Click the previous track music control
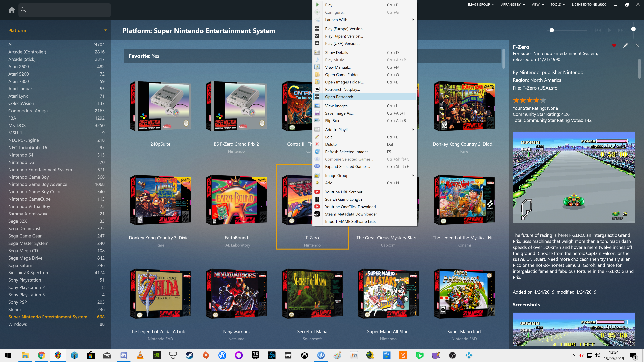 click(x=598, y=30)
